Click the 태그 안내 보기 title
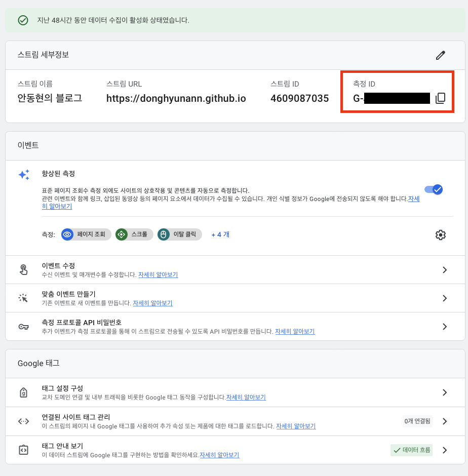The height and width of the screenshot is (476, 468). tap(63, 446)
